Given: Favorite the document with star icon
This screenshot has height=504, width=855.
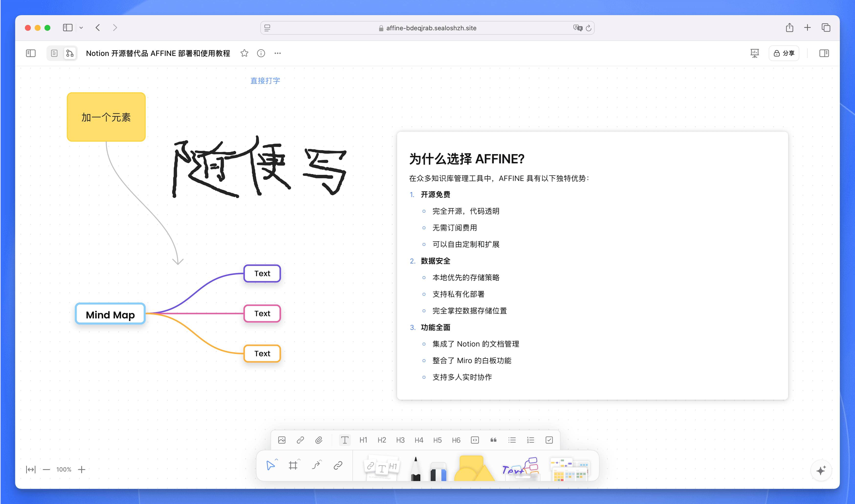Looking at the screenshot, I should click(244, 53).
